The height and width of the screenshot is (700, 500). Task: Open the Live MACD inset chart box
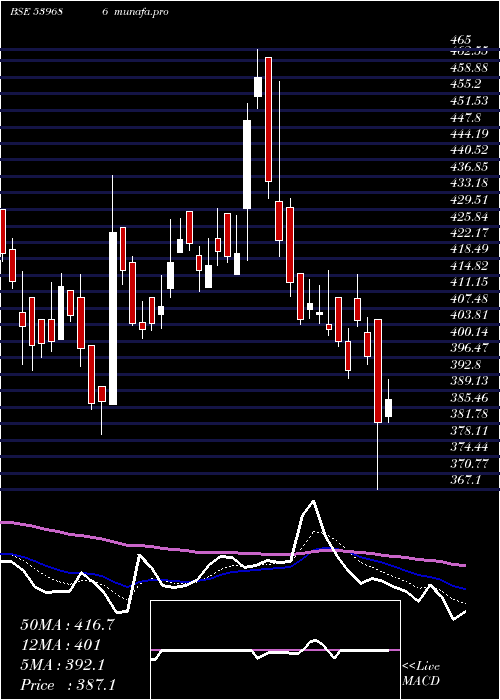click(x=275, y=650)
